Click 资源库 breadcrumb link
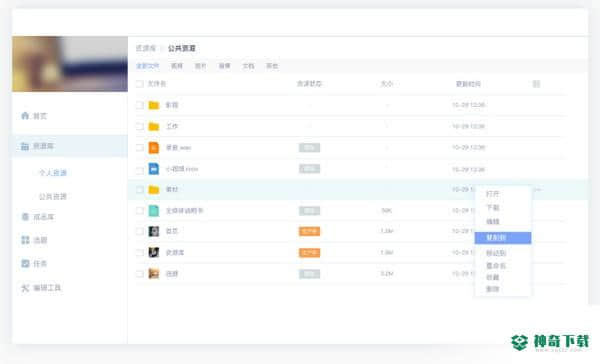Screen dimensions: 600x364 pyautogui.click(x=146, y=48)
